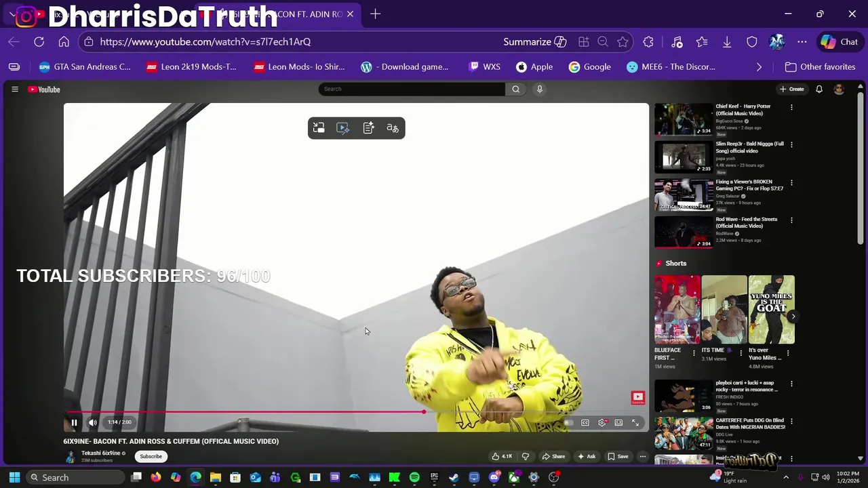Screen dimensions: 868x488
Task: Like the video showing 4.1K likes
Action: click(502, 456)
